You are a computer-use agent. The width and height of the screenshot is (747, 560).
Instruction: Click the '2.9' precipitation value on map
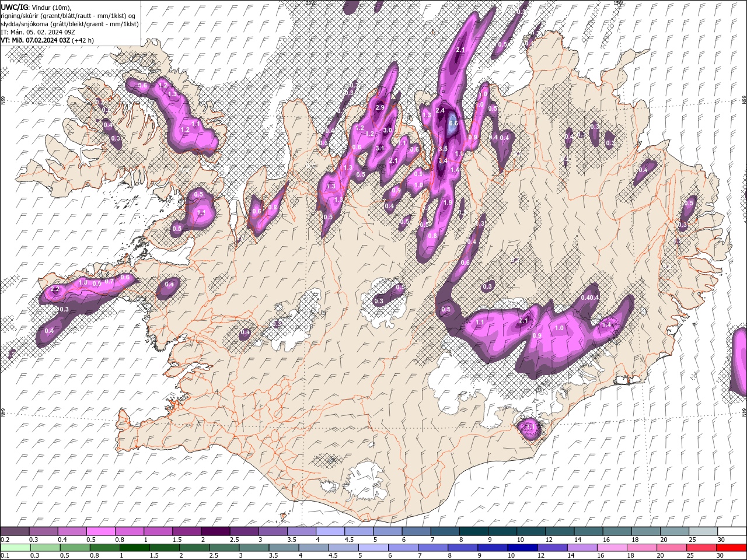pos(380,107)
